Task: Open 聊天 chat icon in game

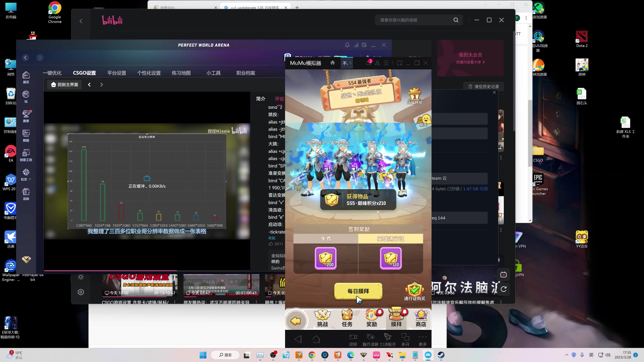Action: click(424, 121)
